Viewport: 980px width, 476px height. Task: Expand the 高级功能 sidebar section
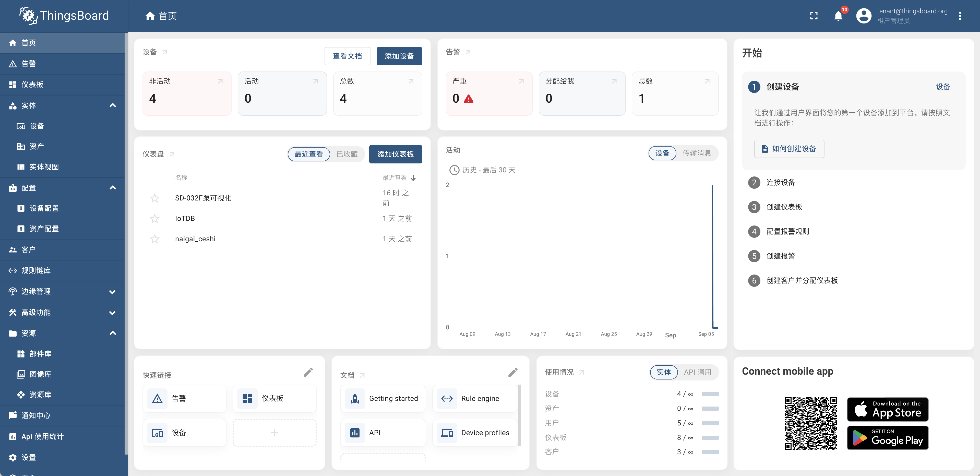[113, 312]
